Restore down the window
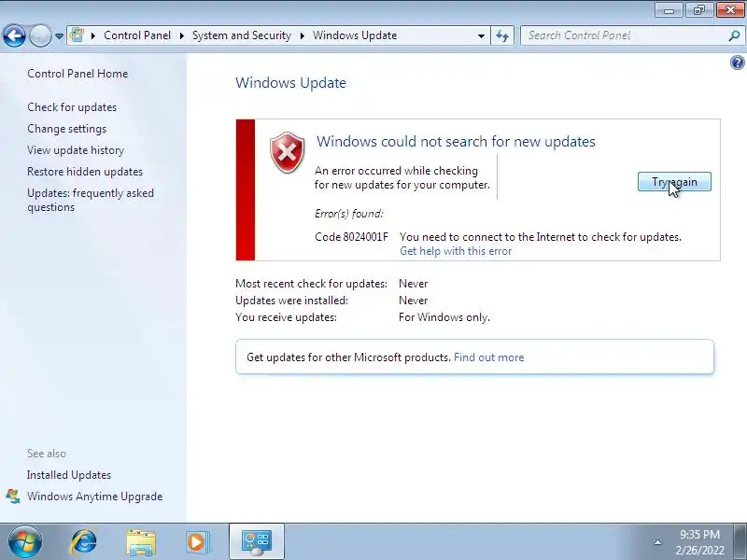Image resolution: width=747 pixels, height=560 pixels. coord(698,10)
